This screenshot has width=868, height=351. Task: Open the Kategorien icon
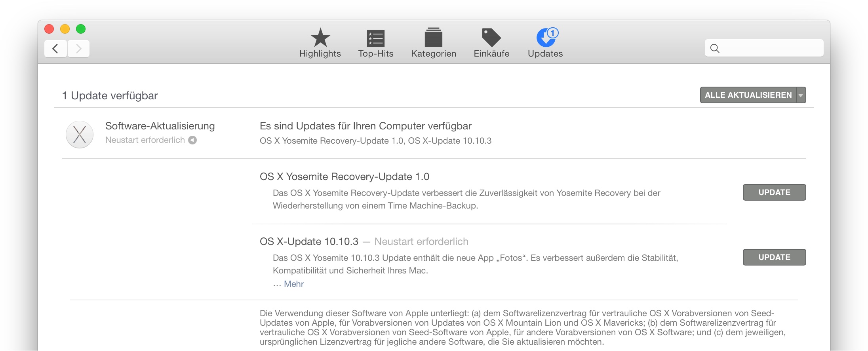tap(433, 38)
